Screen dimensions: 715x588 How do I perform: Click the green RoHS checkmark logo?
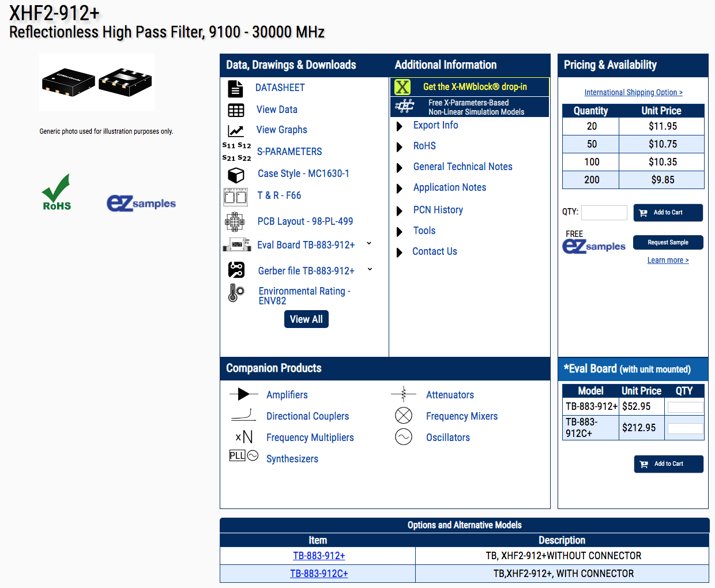57,193
